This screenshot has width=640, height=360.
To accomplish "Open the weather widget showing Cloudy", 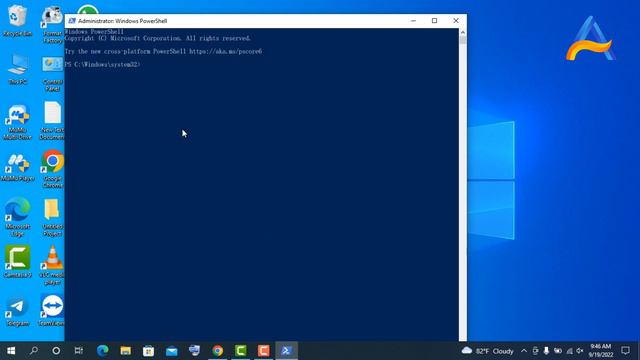I will (x=487, y=351).
